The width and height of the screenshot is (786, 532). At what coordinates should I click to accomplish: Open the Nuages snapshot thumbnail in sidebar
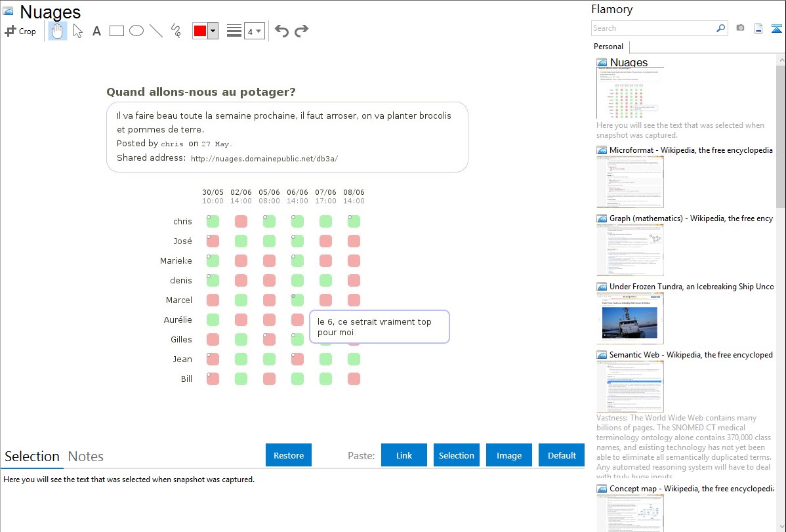(630, 93)
